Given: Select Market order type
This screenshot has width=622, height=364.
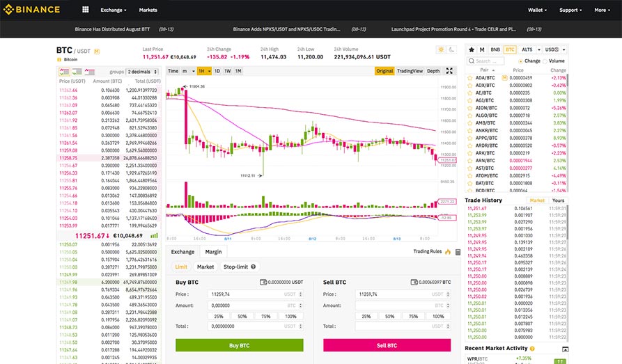Looking at the screenshot, I should pyautogui.click(x=205, y=267).
